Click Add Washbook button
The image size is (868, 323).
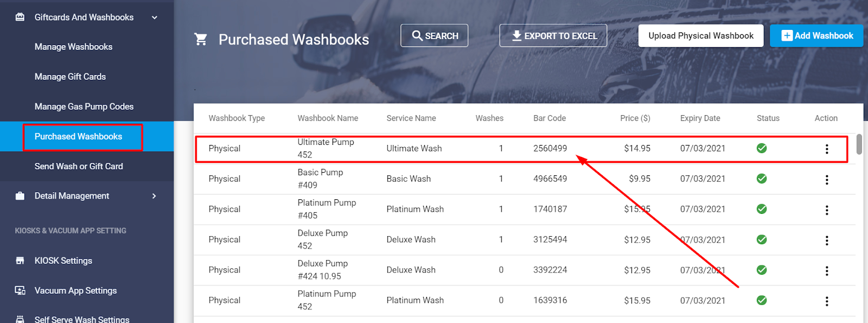pyautogui.click(x=816, y=36)
